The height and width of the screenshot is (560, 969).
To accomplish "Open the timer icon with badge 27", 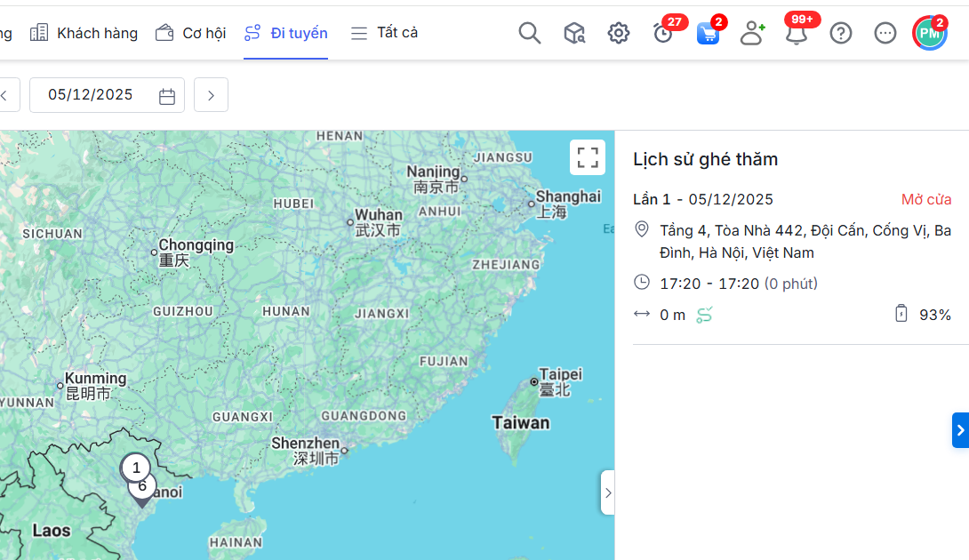I will coord(663,34).
